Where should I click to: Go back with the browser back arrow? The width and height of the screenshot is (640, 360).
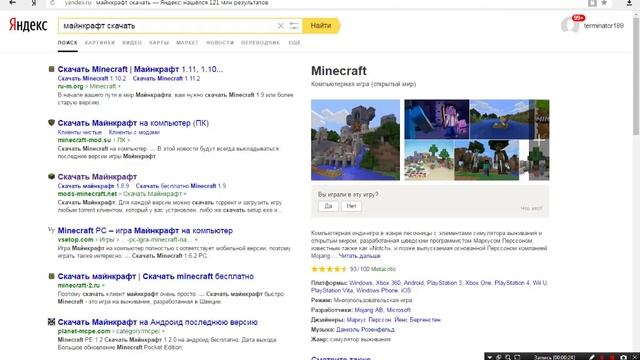tap(13, 3)
